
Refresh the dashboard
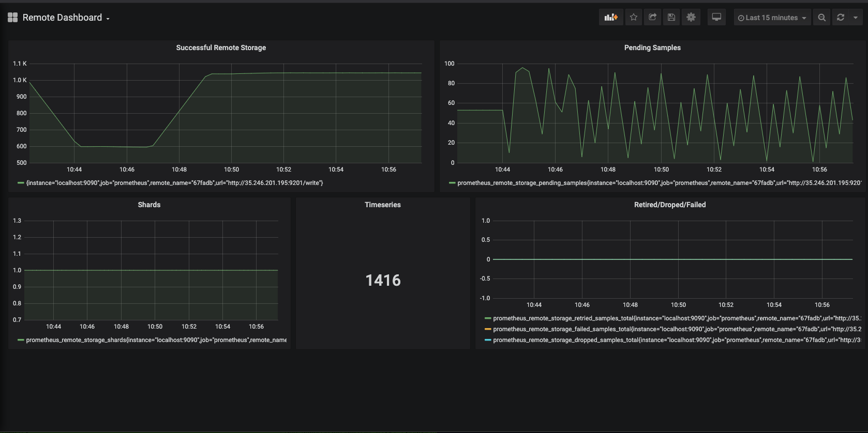click(x=841, y=17)
